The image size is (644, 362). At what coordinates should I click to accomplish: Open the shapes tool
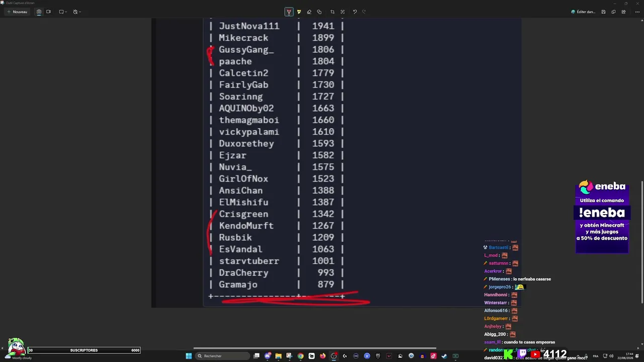tap(319, 12)
